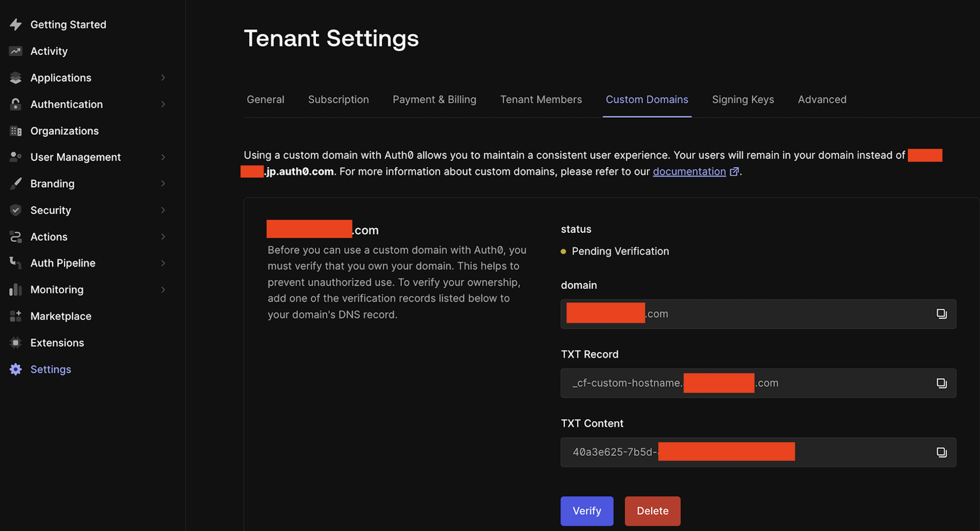Expand the Security submenu chevron

click(x=163, y=210)
